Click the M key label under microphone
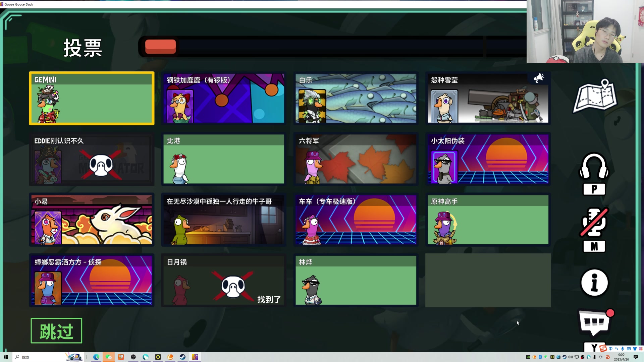The height and width of the screenshot is (362, 644). (594, 246)
